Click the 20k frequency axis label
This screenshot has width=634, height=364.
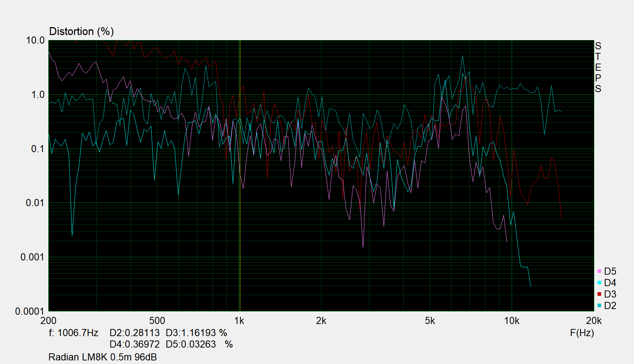(594, 321)
